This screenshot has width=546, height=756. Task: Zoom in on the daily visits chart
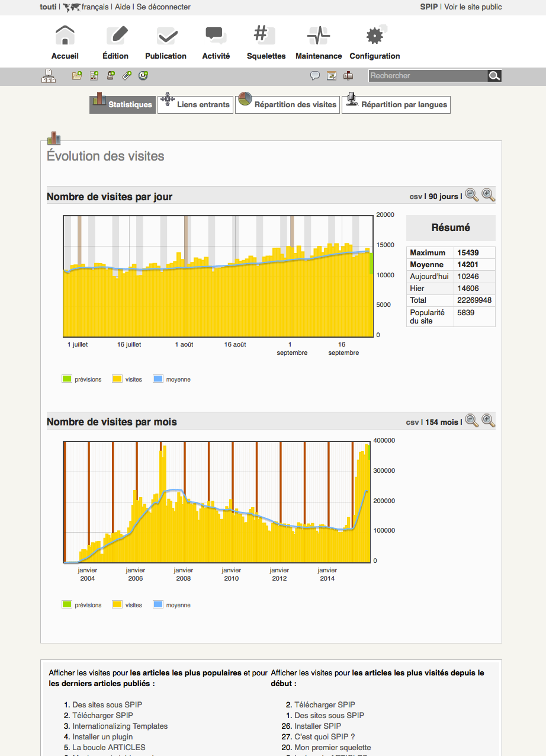(x=488, y=195)
